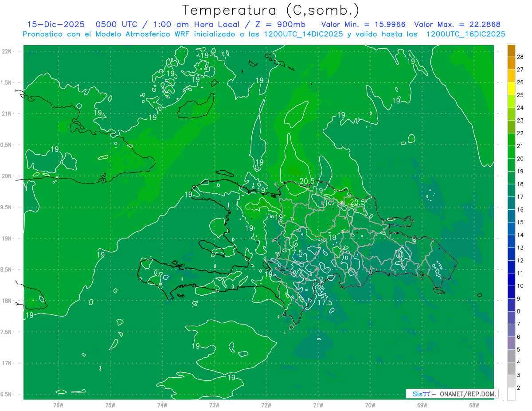
Task: Click the '21N' latitude axis label
Action: click(x=7, y=114)
